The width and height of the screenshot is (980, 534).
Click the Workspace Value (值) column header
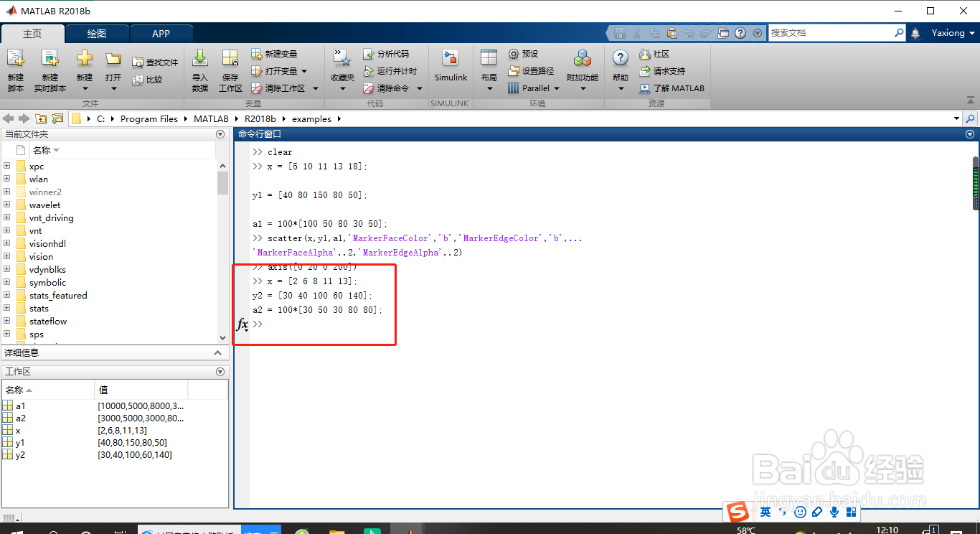141,390
